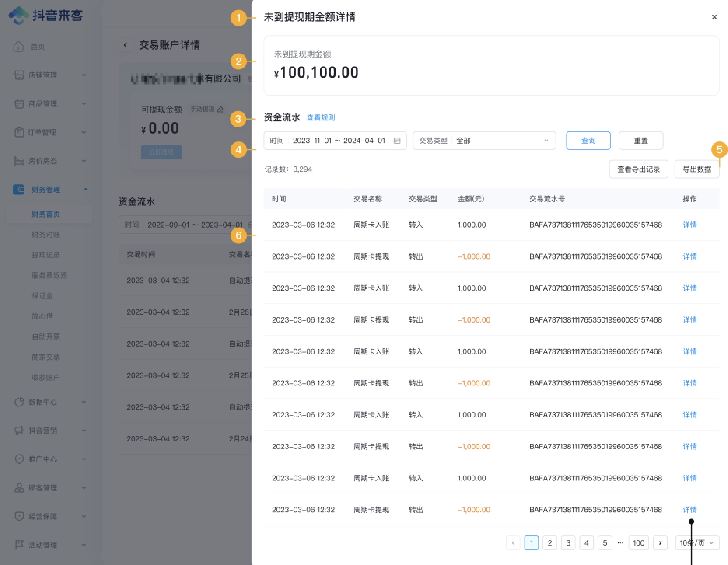Click background date field 2022-09-01 ~ 2023-04-01
This screenshot has height=565, width=728.
tap(185, 225)
